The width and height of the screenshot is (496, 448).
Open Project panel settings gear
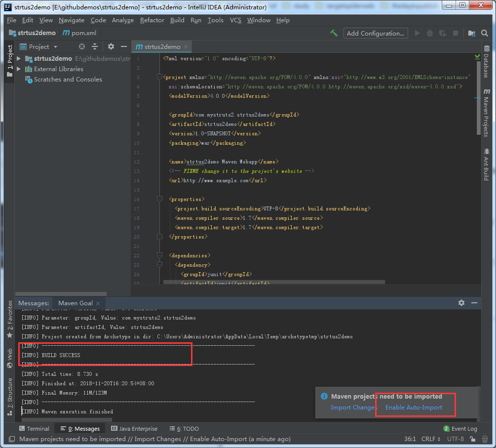pyautogui.click(x=111, y=46)
